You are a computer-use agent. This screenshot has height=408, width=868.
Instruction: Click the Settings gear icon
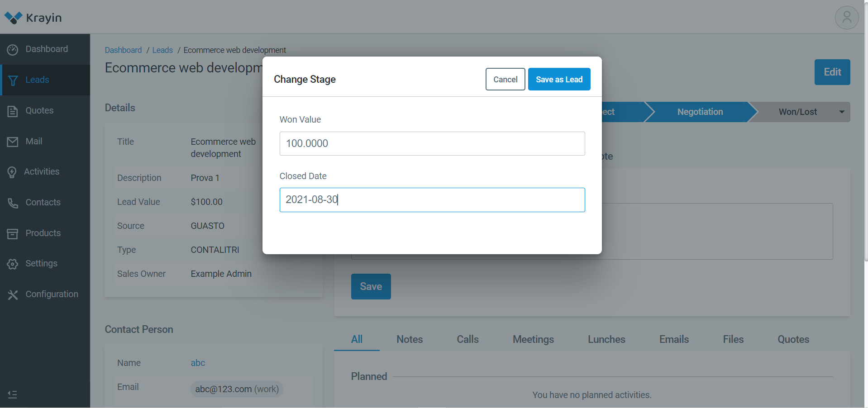coord(13,264)
